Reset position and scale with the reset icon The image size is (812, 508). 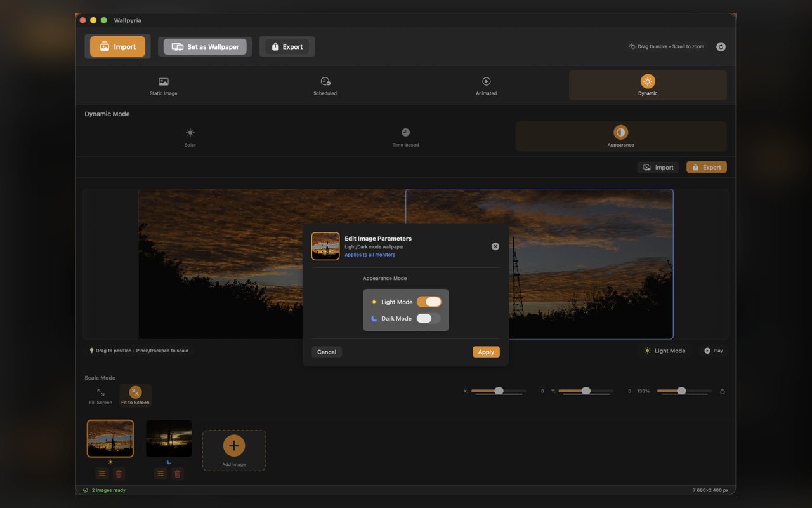pyautogui.click(x=722, y=391)
